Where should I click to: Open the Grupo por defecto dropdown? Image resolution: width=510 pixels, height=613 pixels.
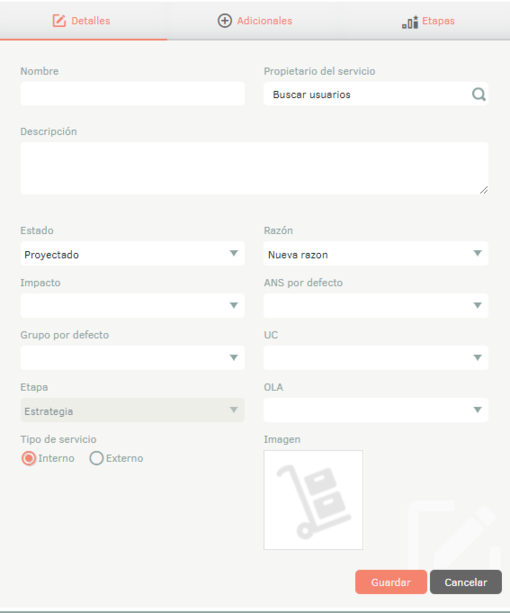(132, 358)
